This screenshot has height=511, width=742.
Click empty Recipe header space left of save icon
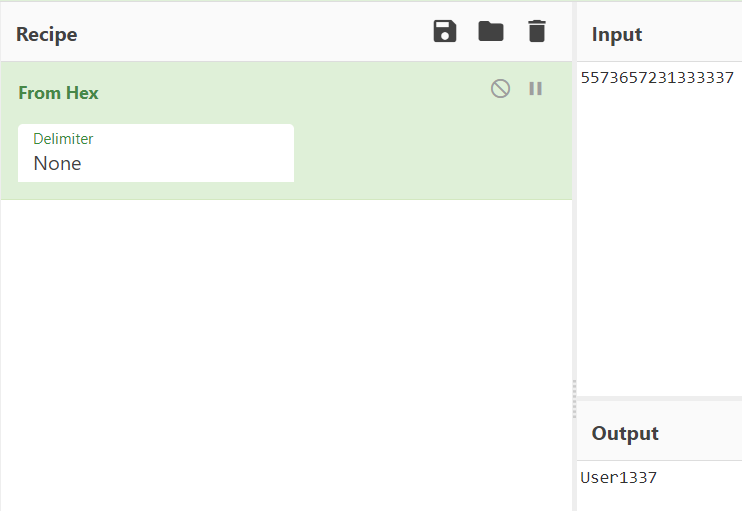click(x=250, y=34)
